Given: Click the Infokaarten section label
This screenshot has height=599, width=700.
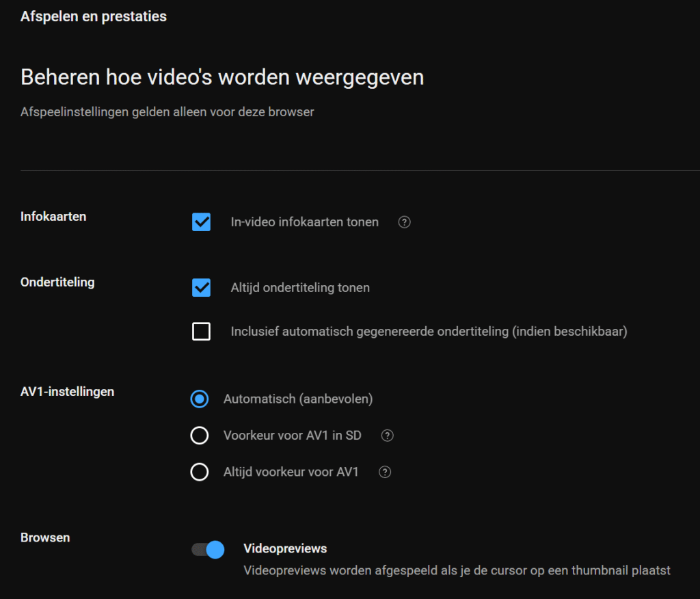Looking at the screenshot, I should tap(53, 217).
